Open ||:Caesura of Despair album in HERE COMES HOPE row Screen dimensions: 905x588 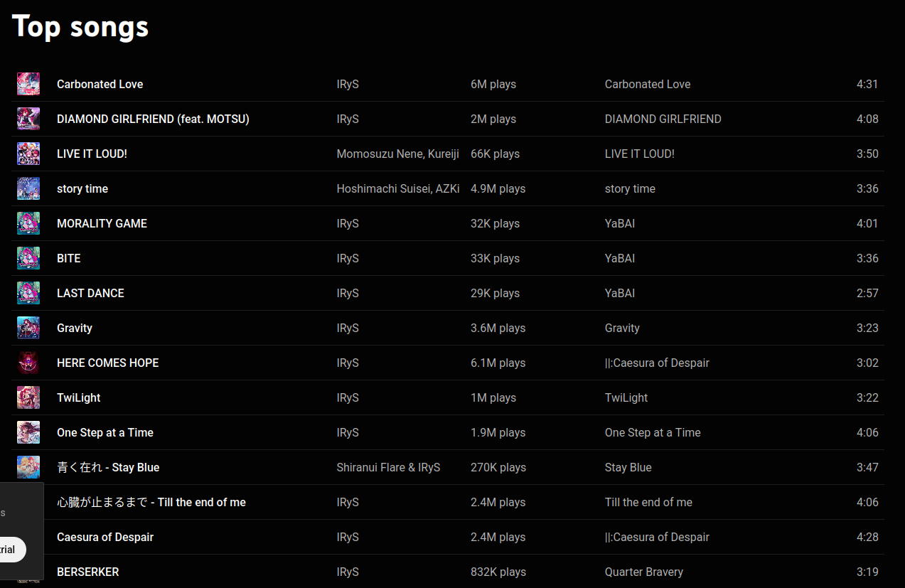pos(657,363)
